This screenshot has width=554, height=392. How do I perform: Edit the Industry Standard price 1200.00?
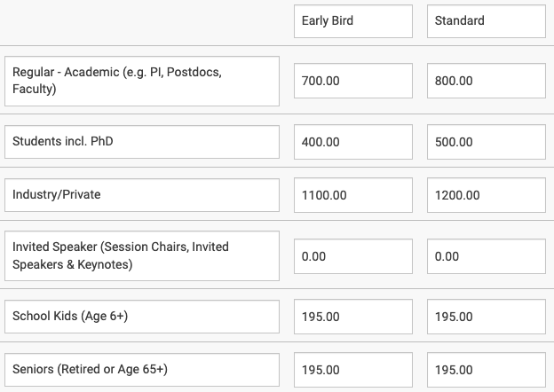click(487, 195)
